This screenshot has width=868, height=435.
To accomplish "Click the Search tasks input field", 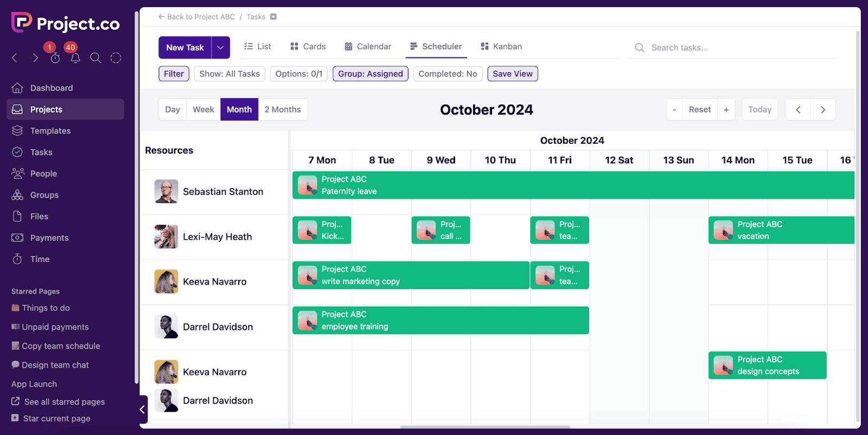I will pyautogui.click(x=732, y=48).
